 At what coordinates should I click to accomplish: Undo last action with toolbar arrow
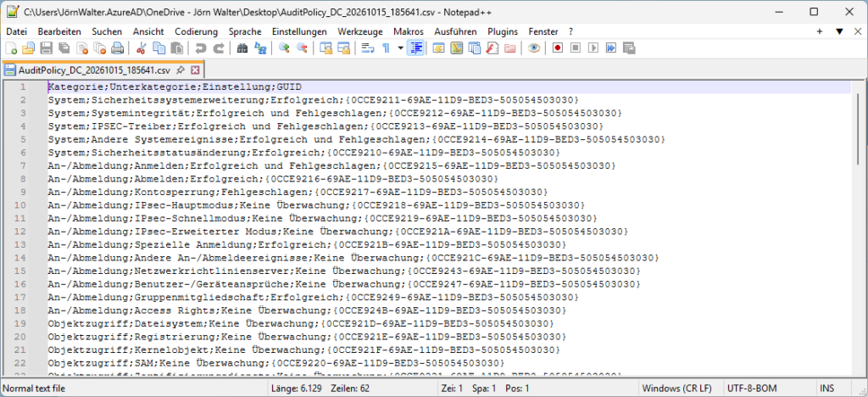200,48
